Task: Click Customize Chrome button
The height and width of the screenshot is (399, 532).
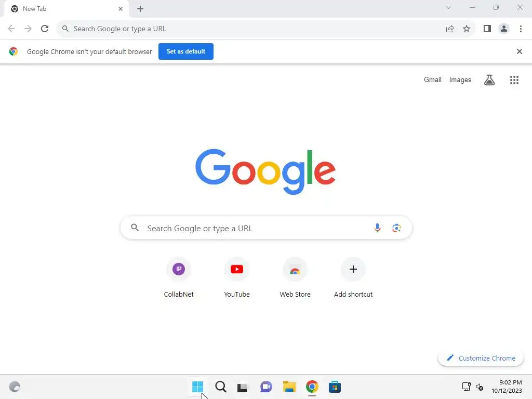Action: [x=481, y=358]
